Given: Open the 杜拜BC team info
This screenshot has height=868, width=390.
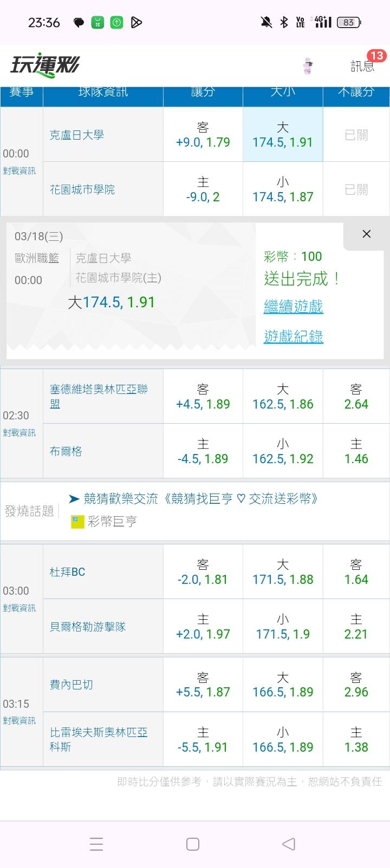Looking at the screenshot, I should pyautogui.click(x=68, y=572).
